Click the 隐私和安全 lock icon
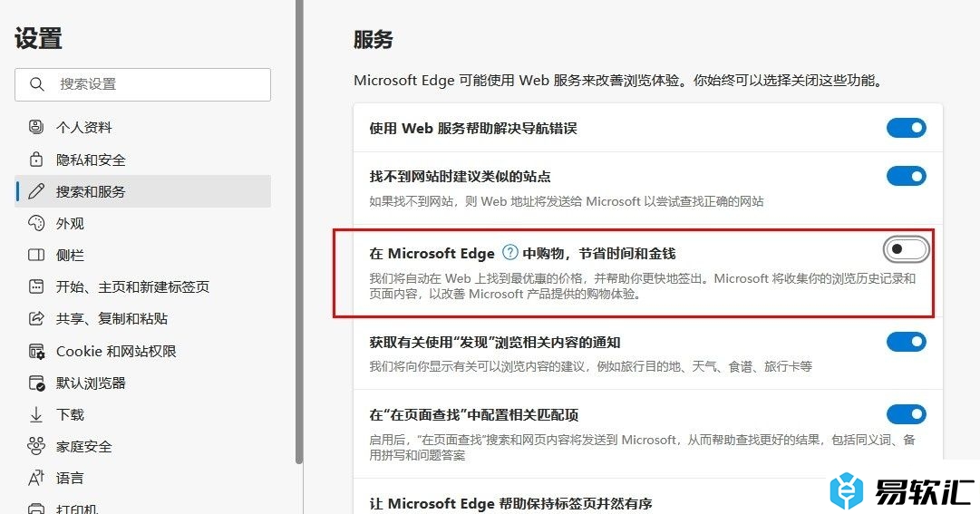 click(36, 159)
